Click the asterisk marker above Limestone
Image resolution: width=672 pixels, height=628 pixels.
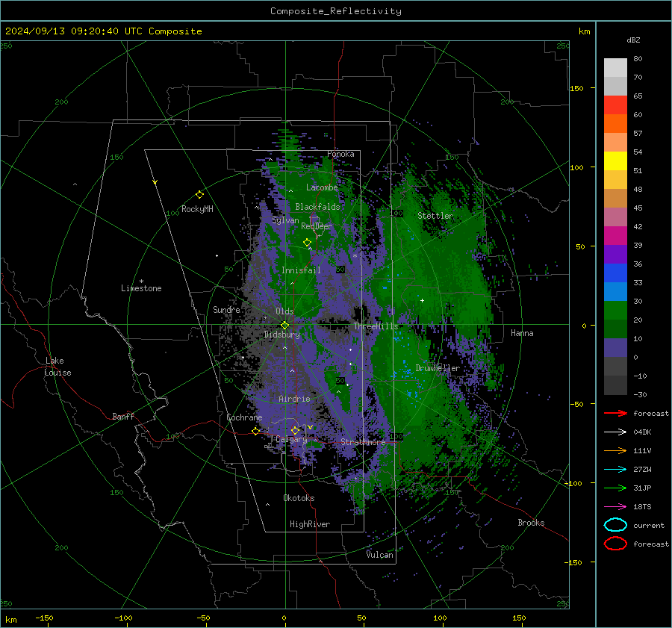pyautogui.click(x=141, y=282)
